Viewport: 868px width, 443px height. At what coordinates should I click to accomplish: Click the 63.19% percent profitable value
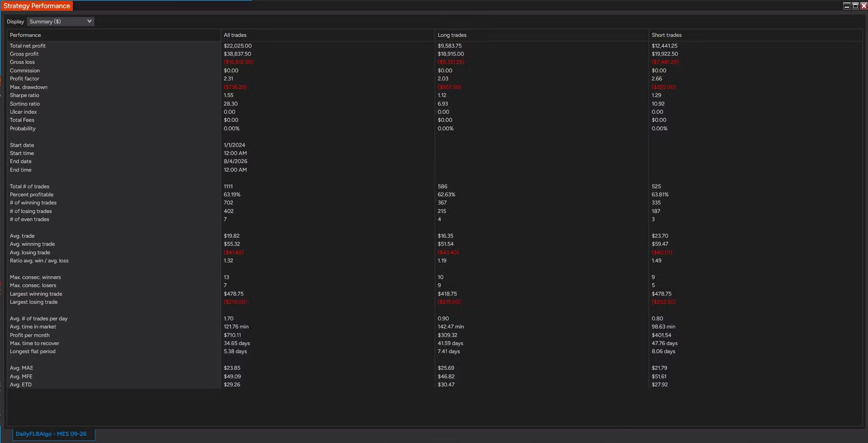(232, 195)
